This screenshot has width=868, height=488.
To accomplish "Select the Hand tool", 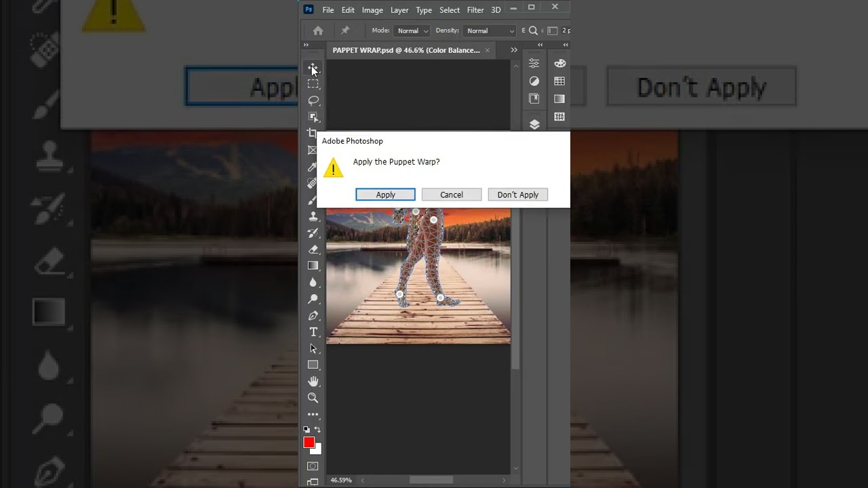I will coord(313,381).
